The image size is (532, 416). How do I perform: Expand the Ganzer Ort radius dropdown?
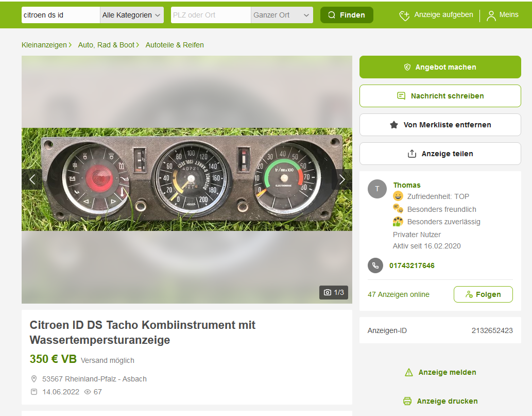click(282, 15)
